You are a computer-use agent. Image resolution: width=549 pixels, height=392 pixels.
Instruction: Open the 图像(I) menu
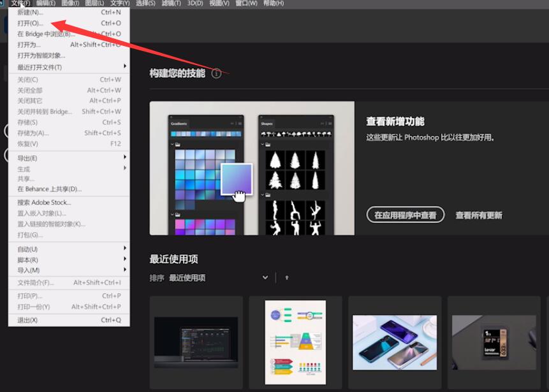70,3
